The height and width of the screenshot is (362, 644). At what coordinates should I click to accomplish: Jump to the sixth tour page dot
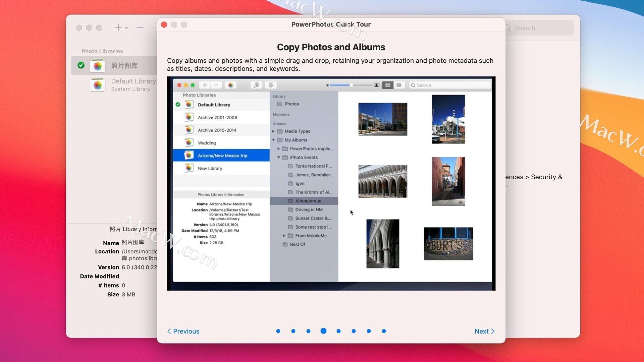354,331
